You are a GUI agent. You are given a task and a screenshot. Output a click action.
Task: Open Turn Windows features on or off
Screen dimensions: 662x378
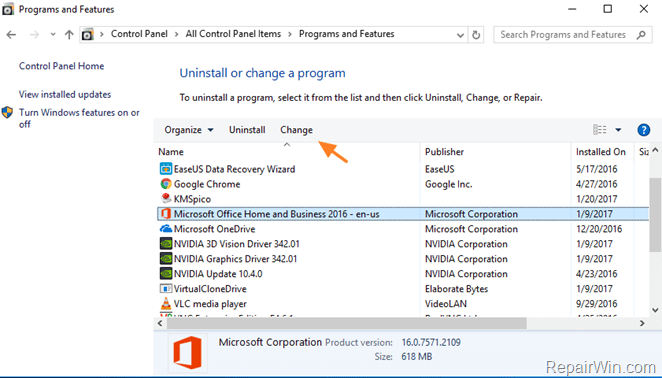pos(79,118)
